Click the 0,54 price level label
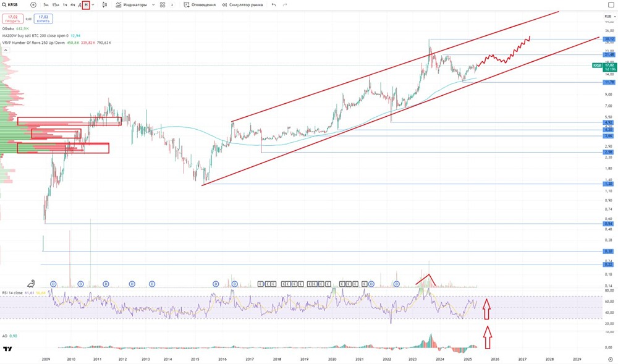 pos(609,224)
